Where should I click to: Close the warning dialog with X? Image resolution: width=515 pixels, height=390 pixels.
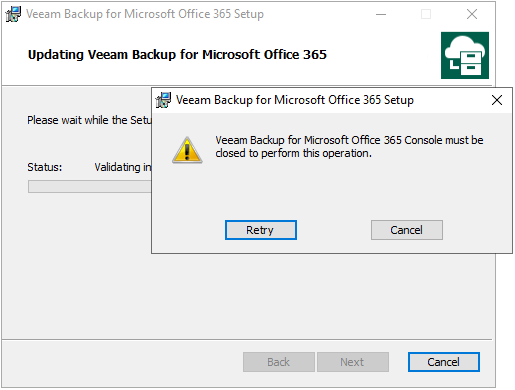click(497, 100)
